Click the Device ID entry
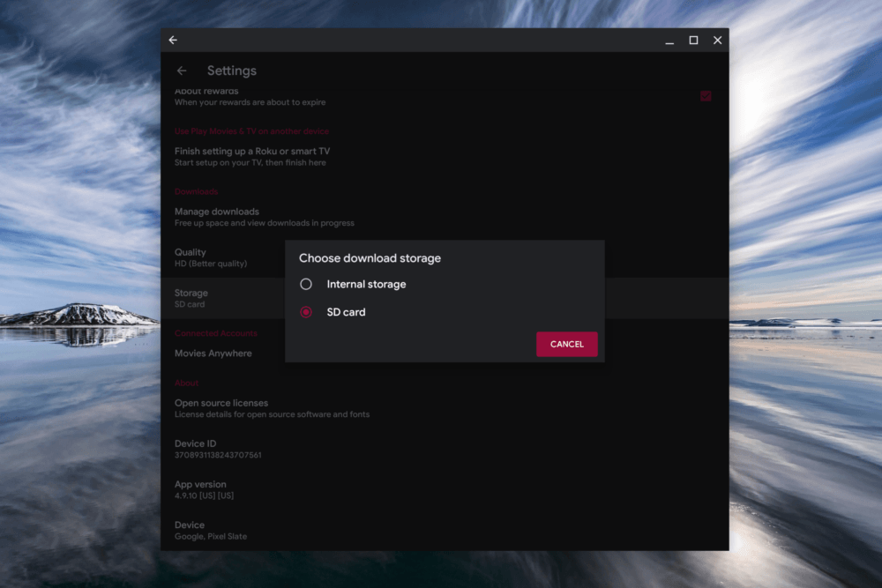Viewport: 882px width, 588px height. tap(445, 449)
